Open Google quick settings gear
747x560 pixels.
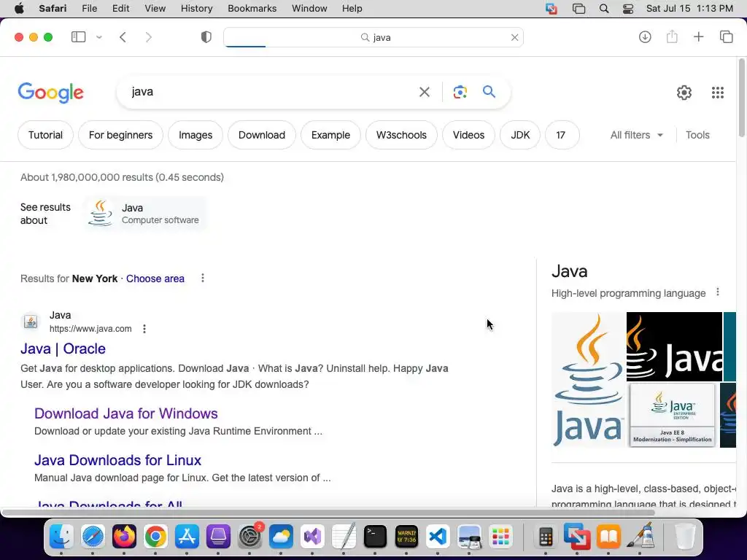[x=684, y=93]
